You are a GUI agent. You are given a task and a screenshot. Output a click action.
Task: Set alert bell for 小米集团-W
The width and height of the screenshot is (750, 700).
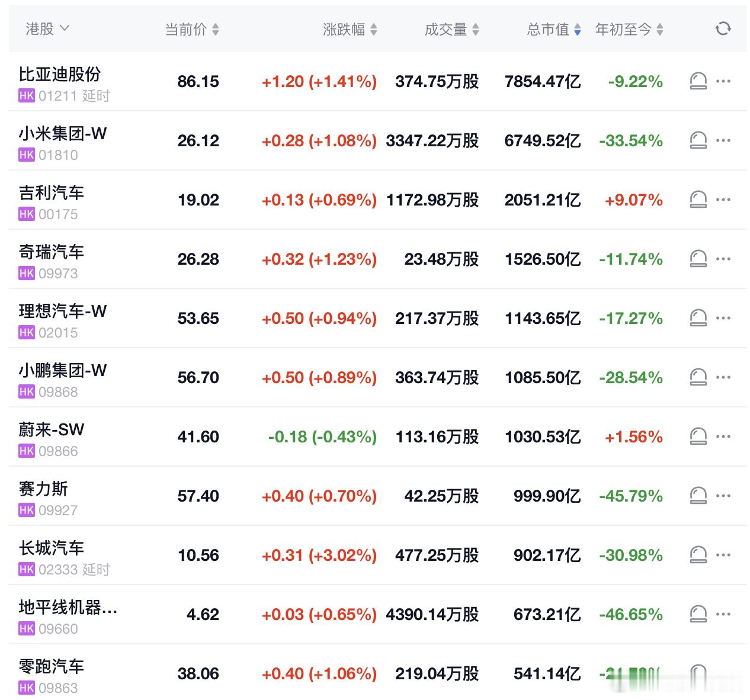[x=698, y=140]
